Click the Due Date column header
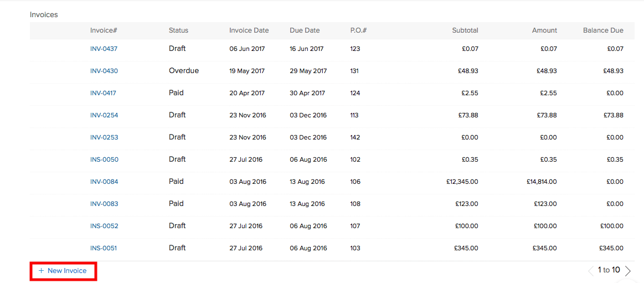The image size is (644, 283). (305, 30)
